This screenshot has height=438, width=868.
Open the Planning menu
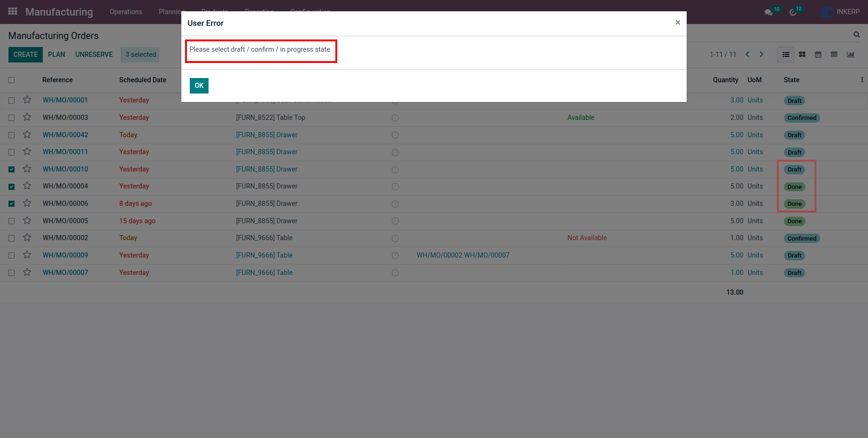coord(171,12)
